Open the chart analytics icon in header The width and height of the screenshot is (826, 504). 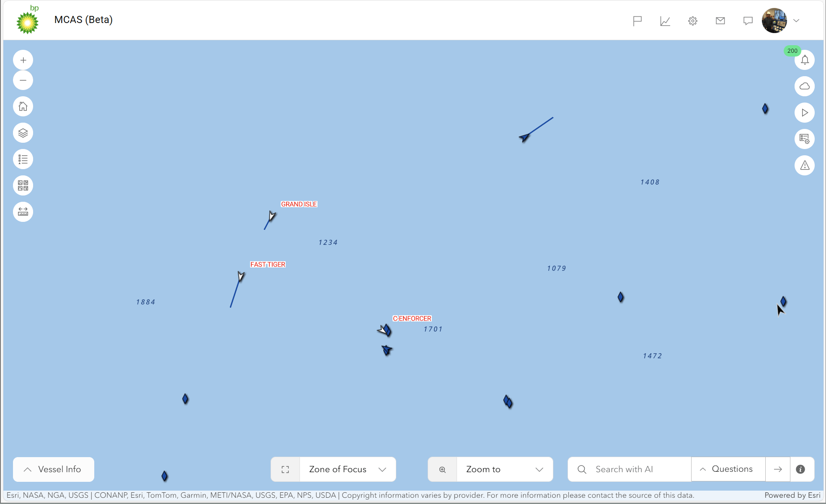pos(665,21)
